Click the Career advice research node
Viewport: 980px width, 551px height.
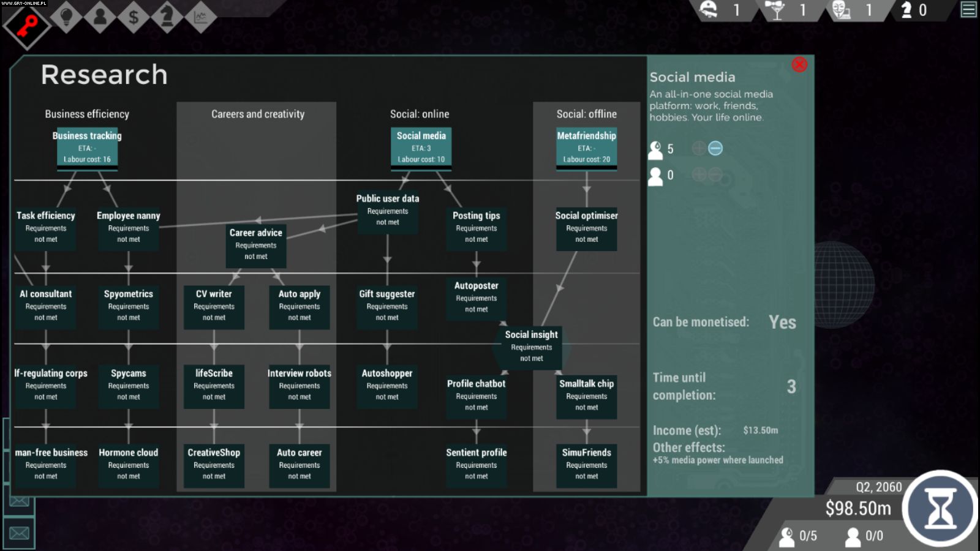tap(256, 244)
